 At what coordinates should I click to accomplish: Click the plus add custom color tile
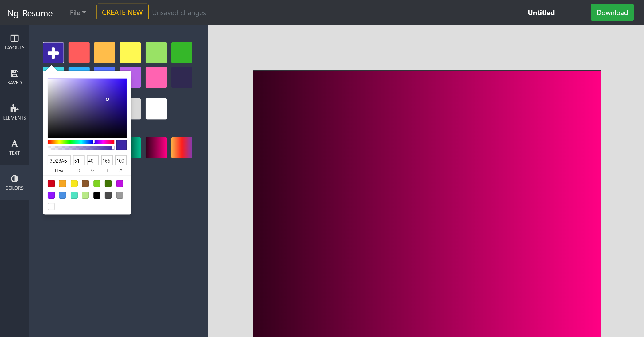pos(53,53)
